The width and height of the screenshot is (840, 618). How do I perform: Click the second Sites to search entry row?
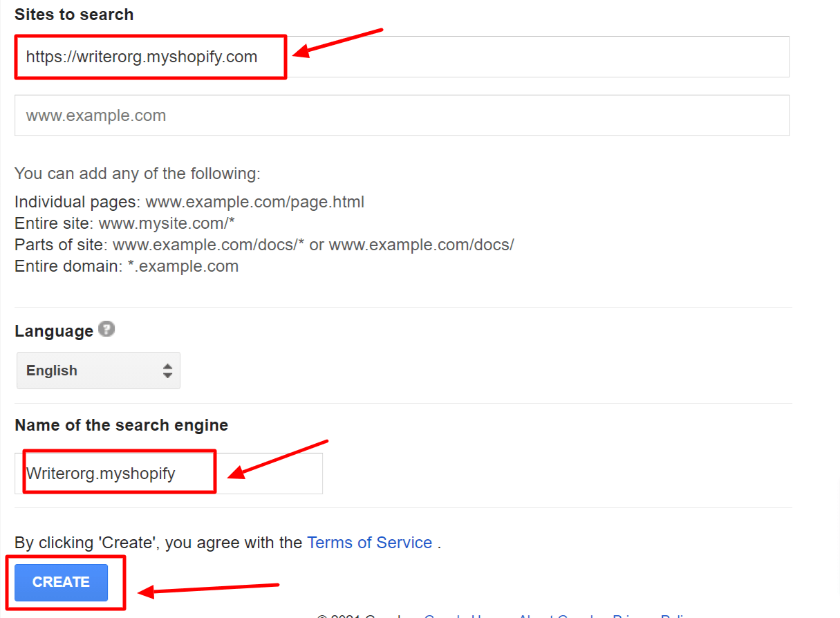(x=401, y=115)
